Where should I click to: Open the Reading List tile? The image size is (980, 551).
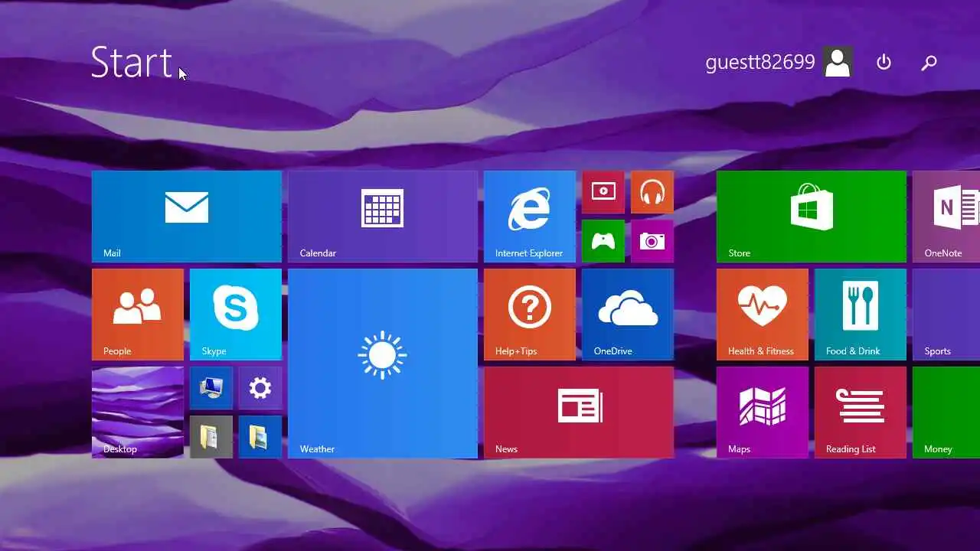click(x=861, y=412)
